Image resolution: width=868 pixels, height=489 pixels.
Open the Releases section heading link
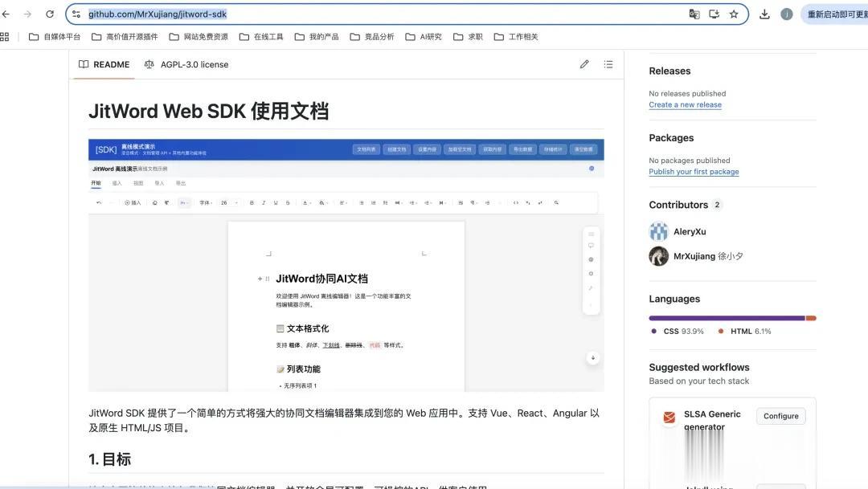tap(669, 71)
